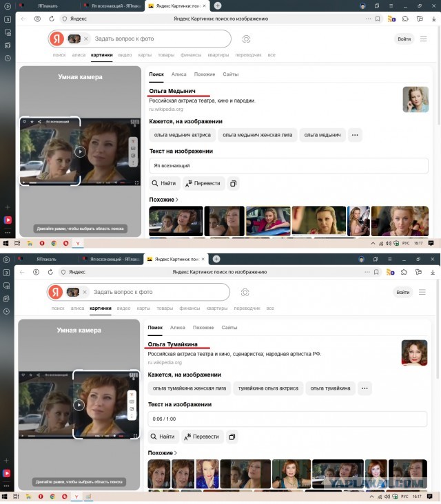
Task: Click Перевести below the «0:06 / 1:00» text
Action: pos(202,437)
